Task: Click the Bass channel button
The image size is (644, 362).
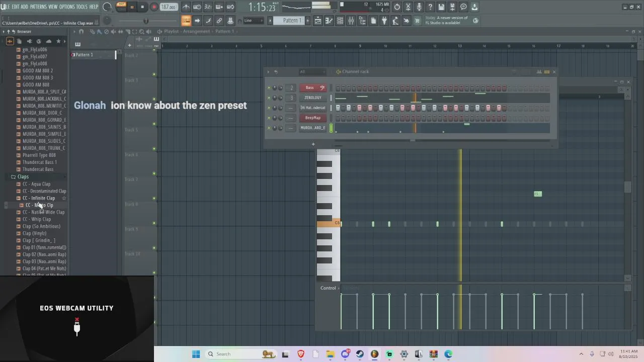Action: [313, 88]
